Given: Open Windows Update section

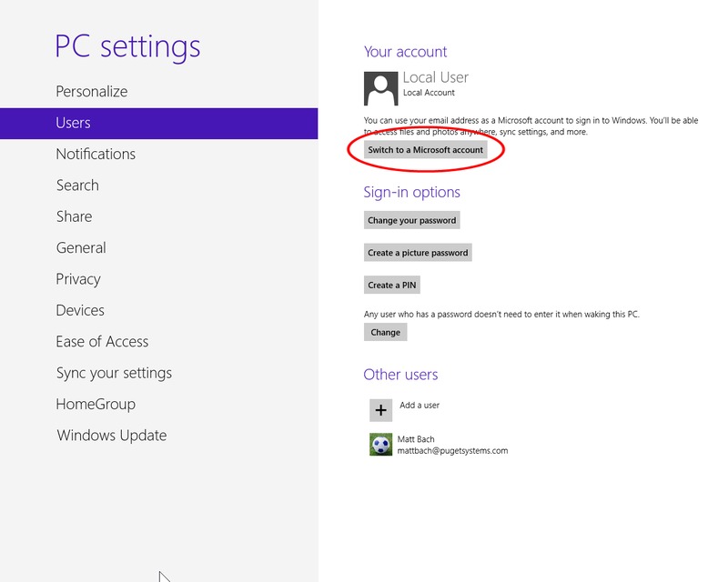Looking at the screenshot, I should tap(112, 436).
